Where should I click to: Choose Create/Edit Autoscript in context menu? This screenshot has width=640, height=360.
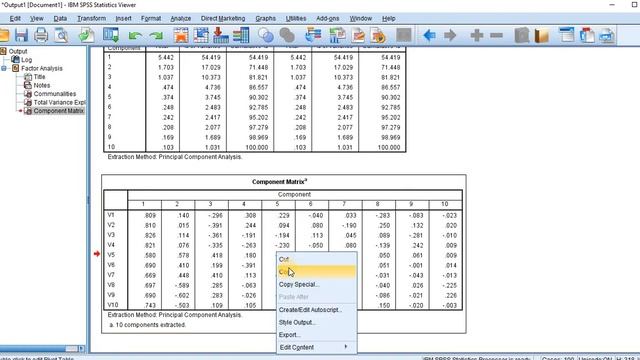(316, 310)
